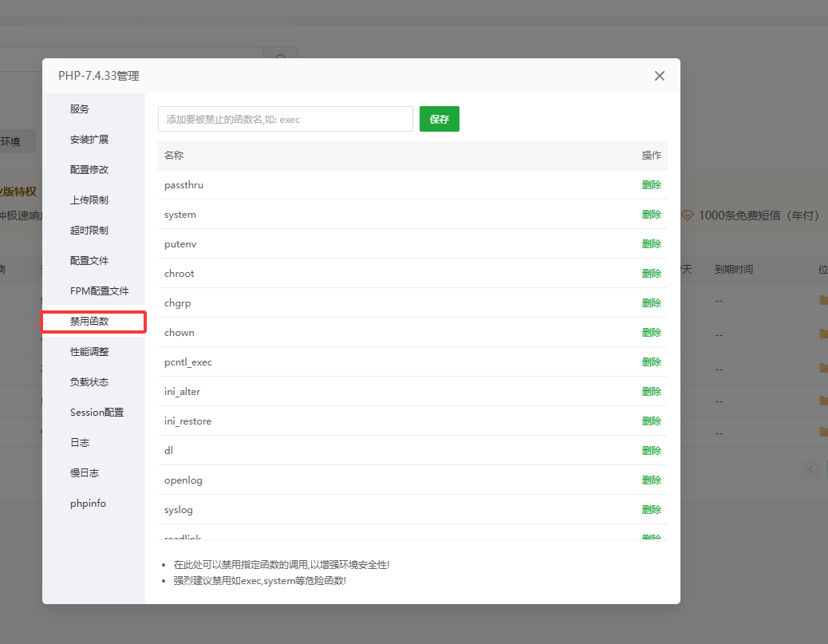Click the 名称 column header
The image size is (828, 644).
coord(174,156)
